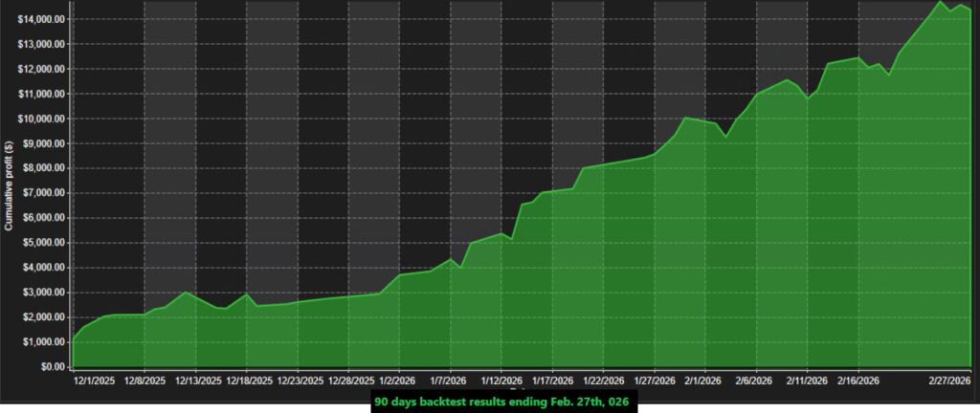
Task: Click the 2/27/2026 final date label
Action: coord(949,379)
